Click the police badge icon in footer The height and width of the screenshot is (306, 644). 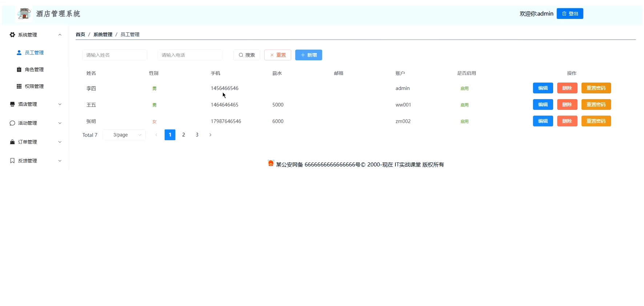(x=271, y=163)
